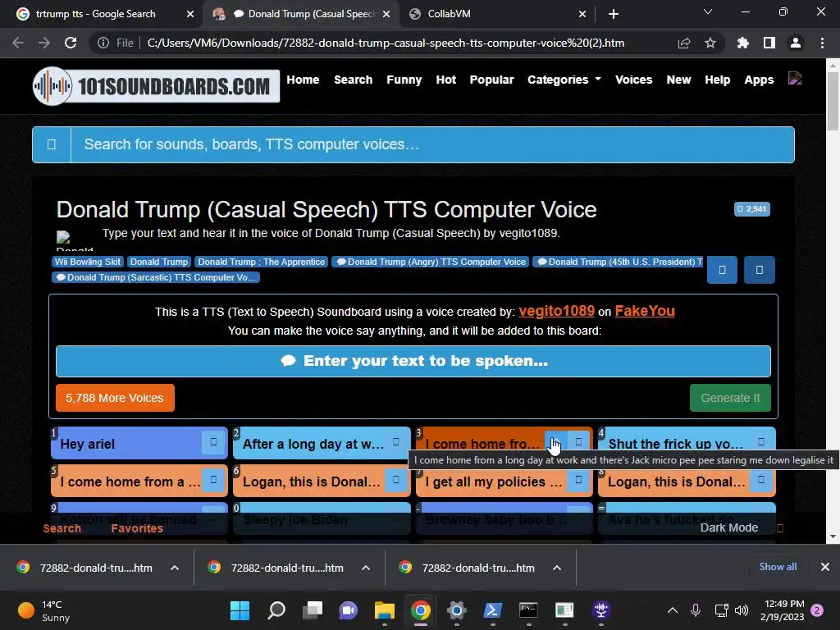Viewport: 840px width, 630px height.
Task: Click the search sounds input field
Action: click(x=432, y=144)
